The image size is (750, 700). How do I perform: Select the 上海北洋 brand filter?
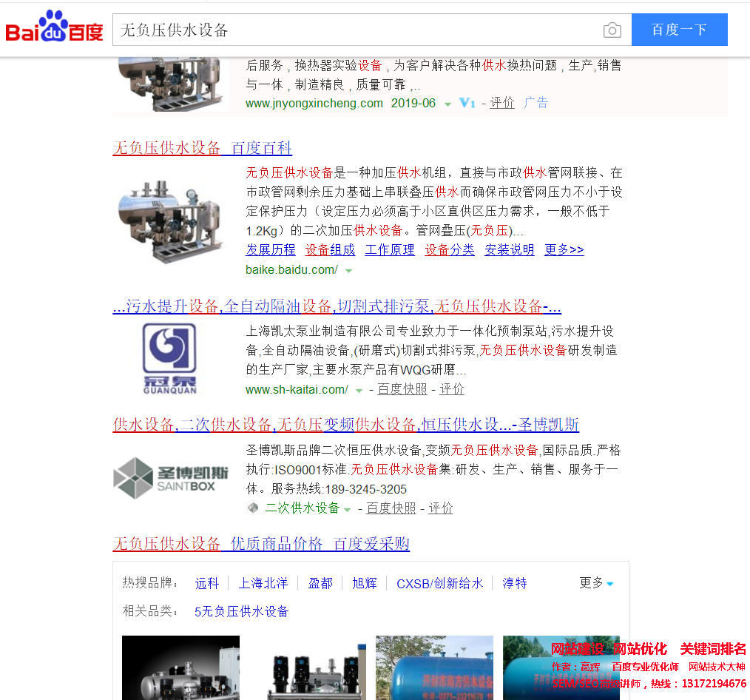(263, 583)
